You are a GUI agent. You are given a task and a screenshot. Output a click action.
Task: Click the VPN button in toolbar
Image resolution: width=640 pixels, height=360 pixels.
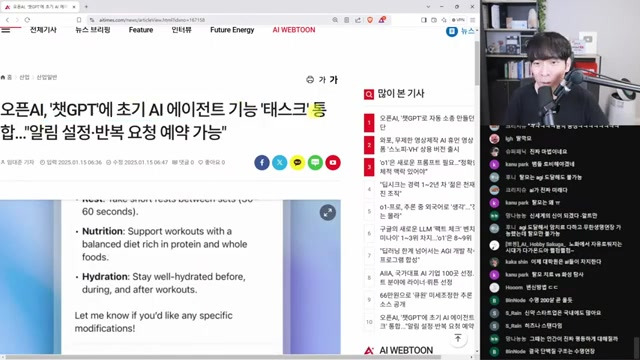click(x=458, y=20)
